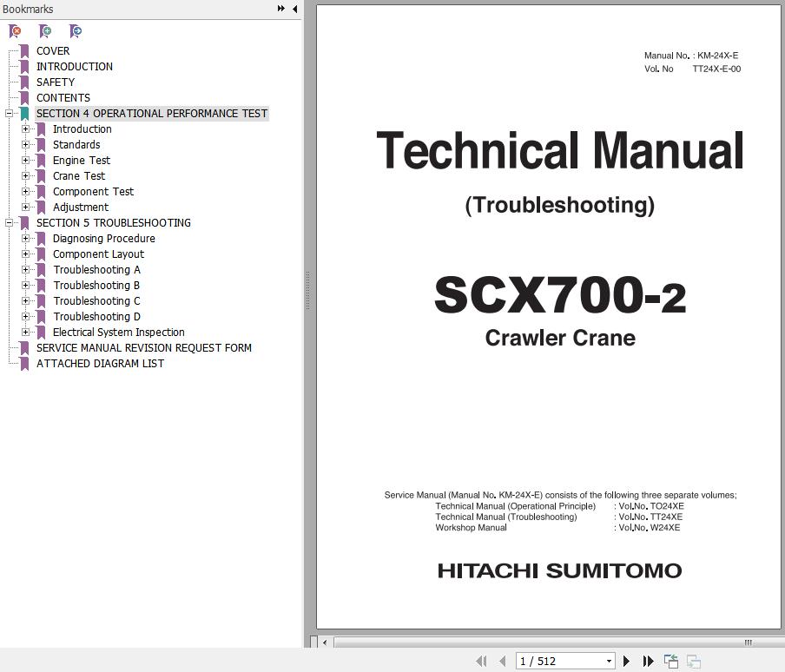This screenshot has width=785, height=672.
Task: Go to Electrical System Inspection bookmark
Action: [x=118, y=333]
